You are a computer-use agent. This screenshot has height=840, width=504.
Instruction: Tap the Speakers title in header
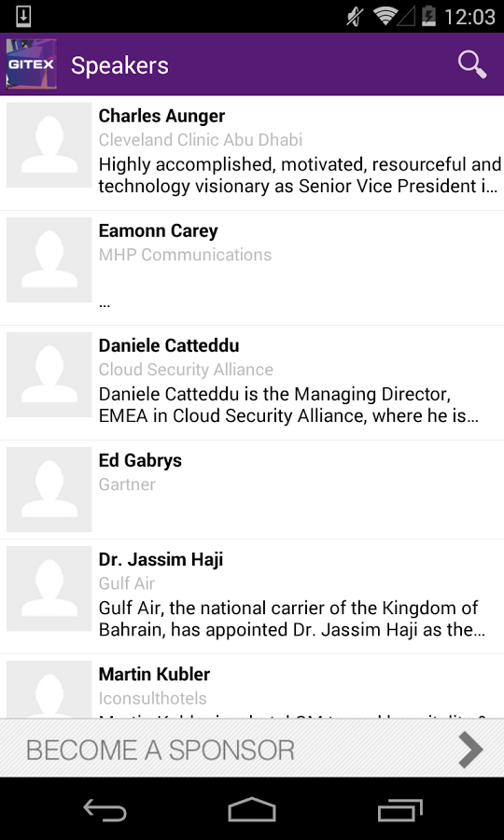coord(120,65)
